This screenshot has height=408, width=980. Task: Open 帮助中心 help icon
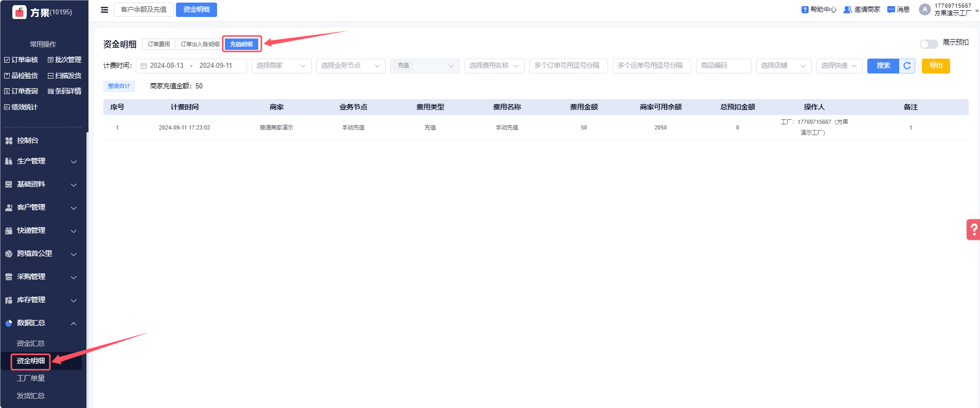coord(805,10)
